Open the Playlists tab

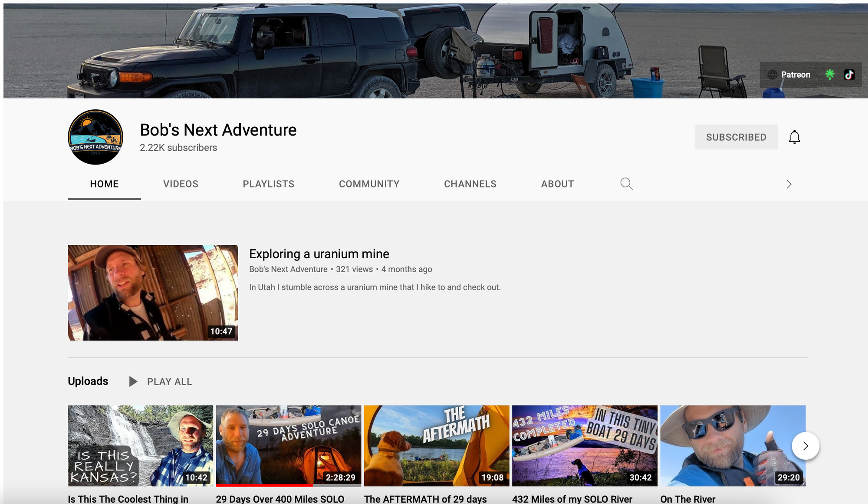pyautogui.click(x=268, y=184)
